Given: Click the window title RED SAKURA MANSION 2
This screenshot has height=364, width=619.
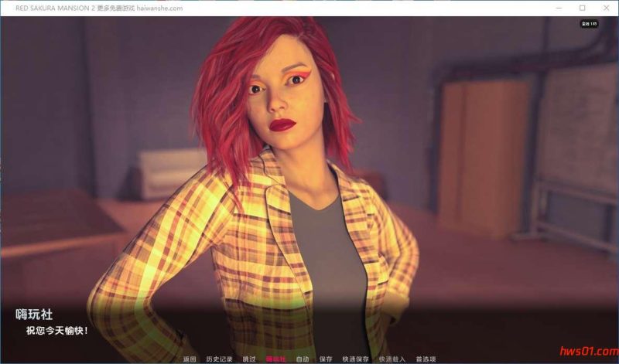Looking at the screenshot, I should (x=55, y=8).
